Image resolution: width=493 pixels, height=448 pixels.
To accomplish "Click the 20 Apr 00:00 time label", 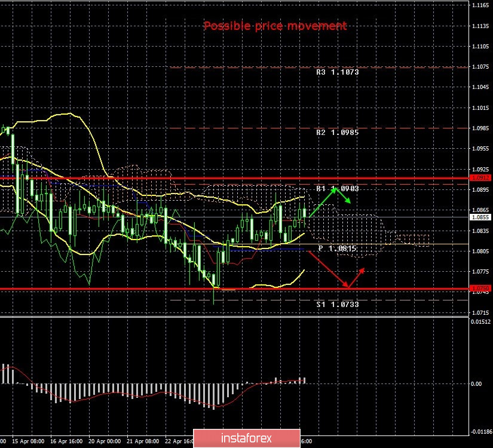I will (x=105, y=441).
